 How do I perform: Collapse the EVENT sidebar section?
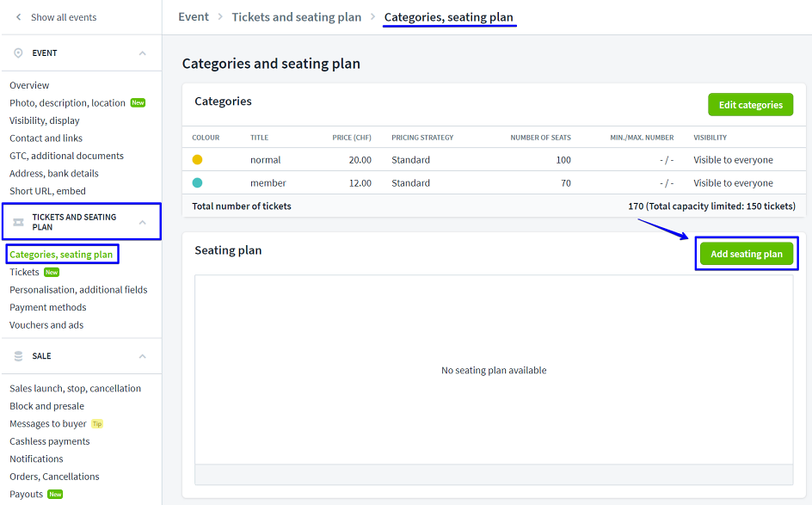[143, 53]
